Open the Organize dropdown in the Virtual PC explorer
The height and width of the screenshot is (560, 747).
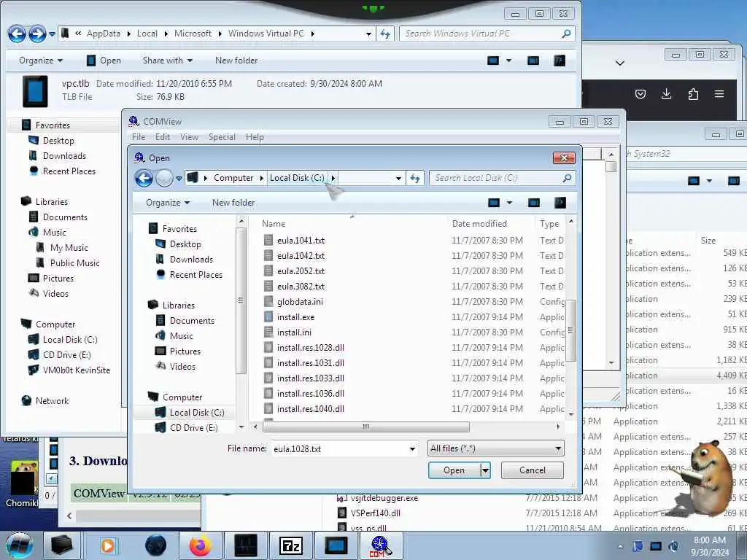pos(41,61)
